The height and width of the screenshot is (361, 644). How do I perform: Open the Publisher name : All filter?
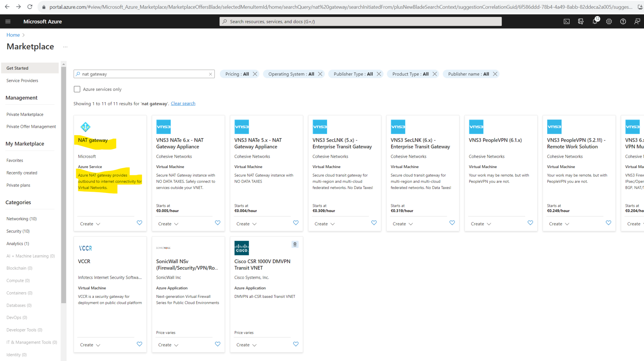[x=469, y=74]
